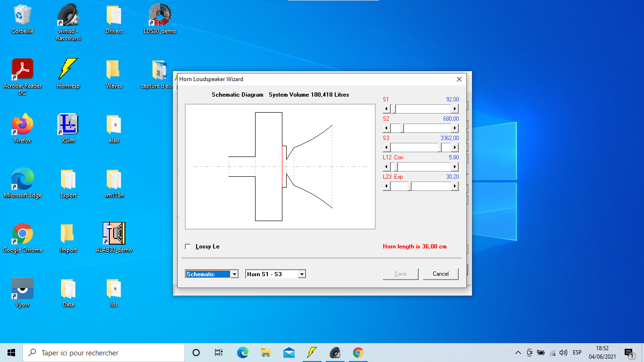
Task: Decrease L12 with left slider arrow
Action: pos(387,166)
